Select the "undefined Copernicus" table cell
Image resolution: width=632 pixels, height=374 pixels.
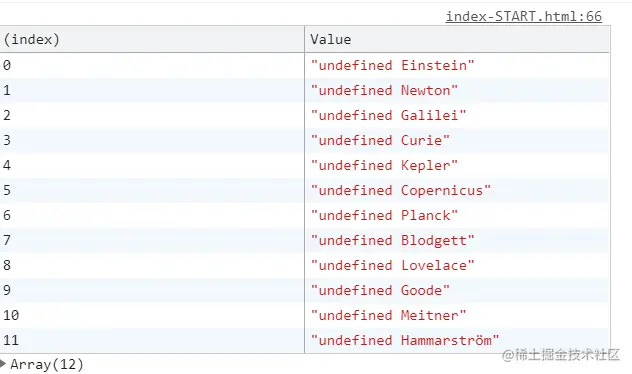coord(457,190)
